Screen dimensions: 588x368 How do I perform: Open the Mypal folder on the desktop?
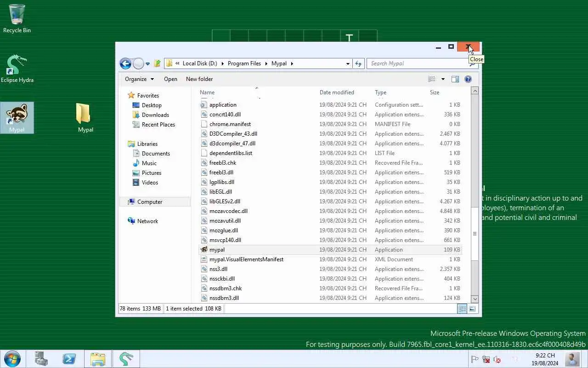(x=85, y=118)
